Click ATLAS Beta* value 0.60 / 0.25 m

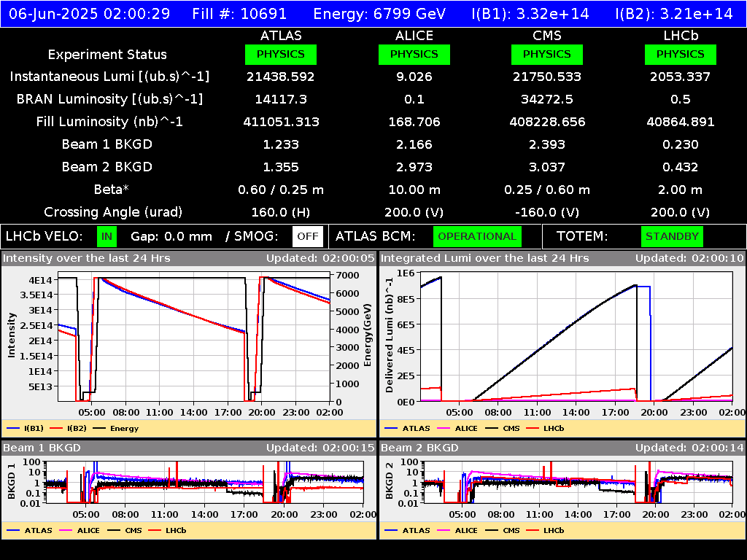(x=281, y=190)
